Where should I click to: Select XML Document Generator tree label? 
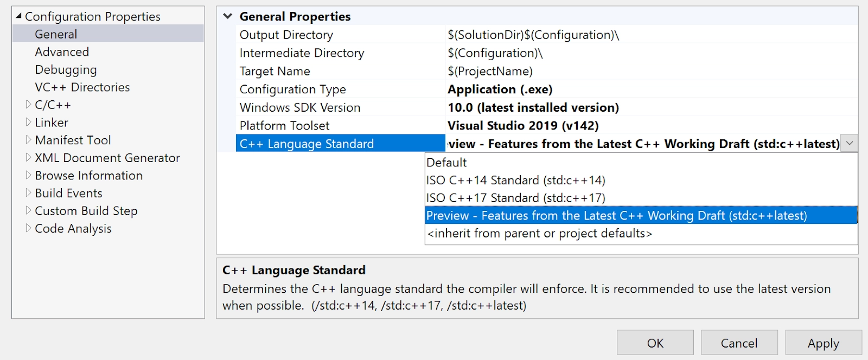tap(107, 158)
